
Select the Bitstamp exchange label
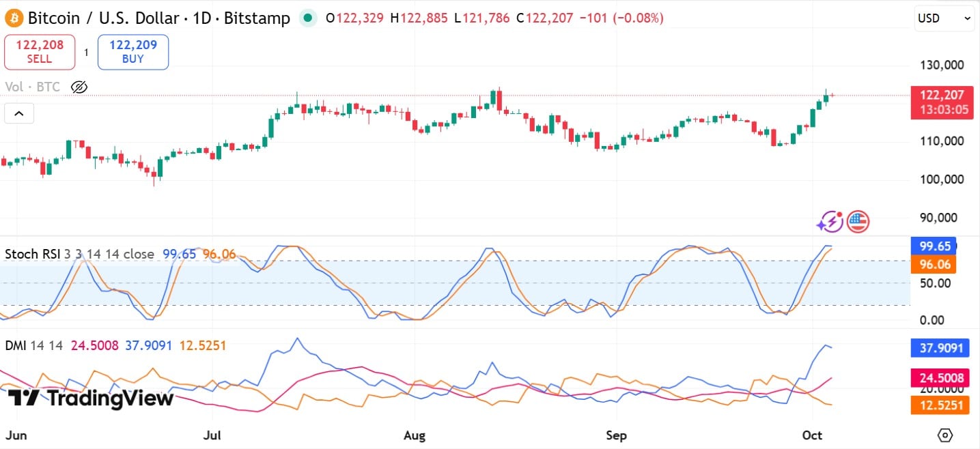click(256, 17)
